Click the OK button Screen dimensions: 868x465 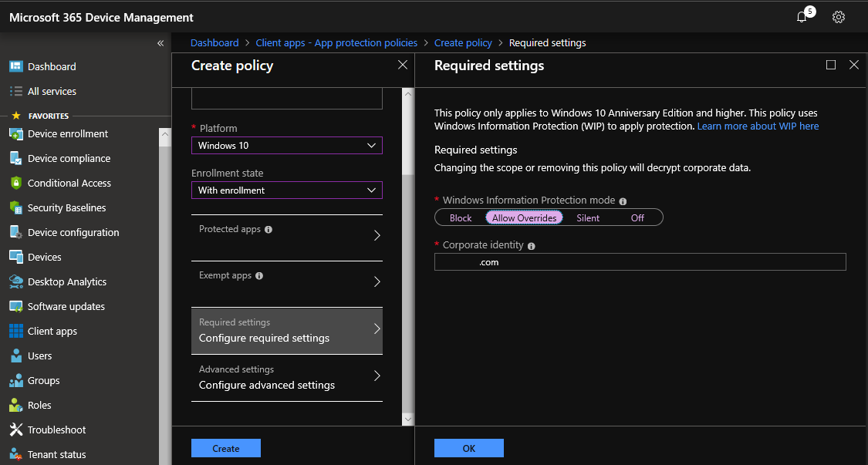tap(469, 448)
